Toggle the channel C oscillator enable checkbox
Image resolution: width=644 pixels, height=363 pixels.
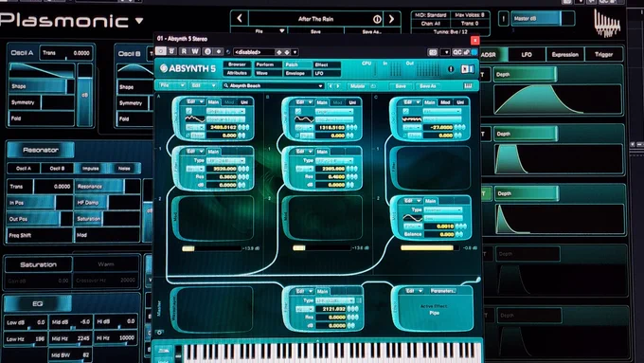(x=405, y=111)
